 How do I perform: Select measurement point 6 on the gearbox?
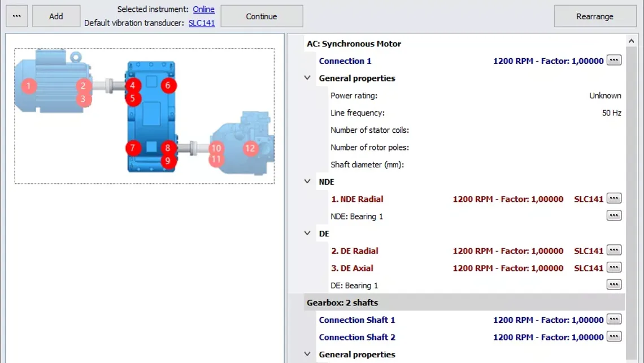[x=167, y=85]
